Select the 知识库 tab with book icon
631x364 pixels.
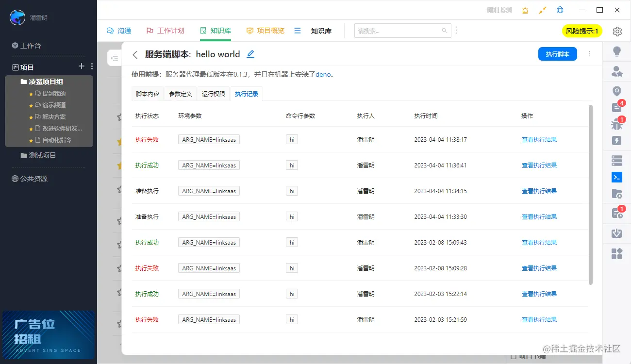[x=215, y=31]
